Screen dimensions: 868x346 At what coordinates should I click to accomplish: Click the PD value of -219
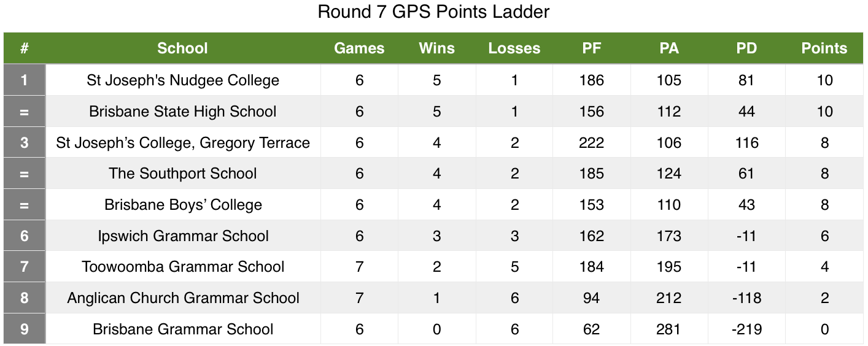[746, 329]
